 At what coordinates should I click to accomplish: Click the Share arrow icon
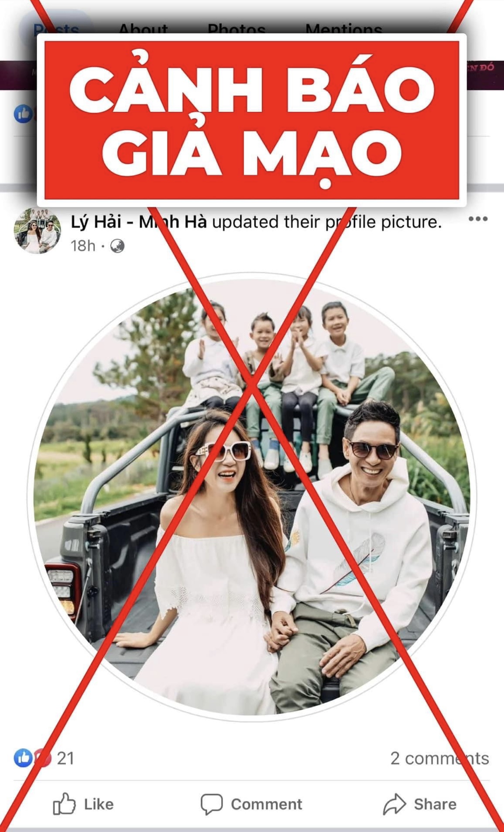394,804
